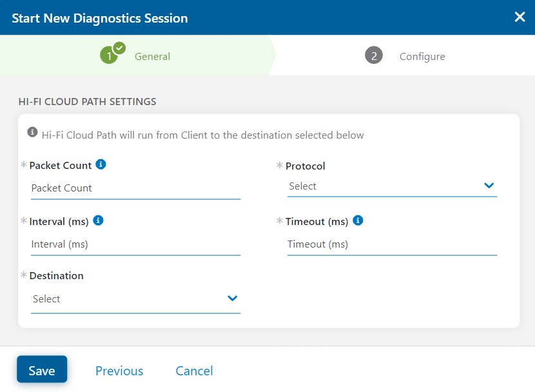Click the Start New Diagnostics Session title

[x=100, y=18]
